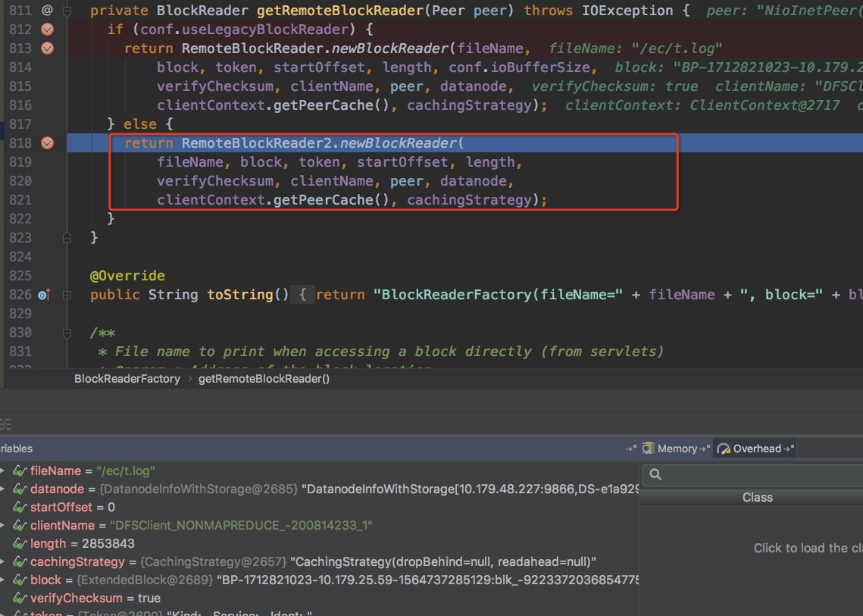Click the DatanodeInfoWithStorage@2685 value text

click(199, 489)
